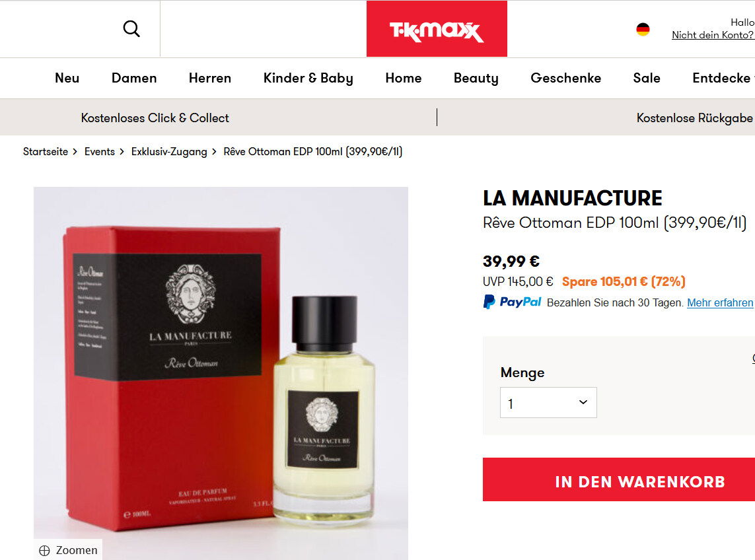The width and height of the screenshot is (755, 560).
Task: Open the Damen menu
Action: [134, 78]
